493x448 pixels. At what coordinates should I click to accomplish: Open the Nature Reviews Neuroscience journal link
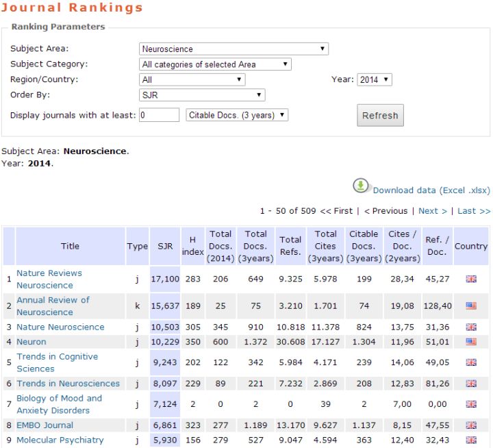point(49,279)
